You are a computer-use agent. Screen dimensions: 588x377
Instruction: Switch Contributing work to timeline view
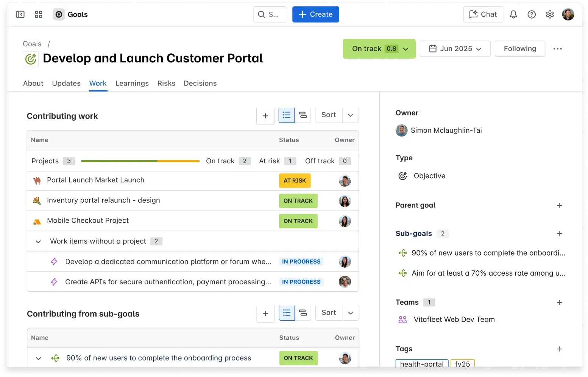pos(303,115)
